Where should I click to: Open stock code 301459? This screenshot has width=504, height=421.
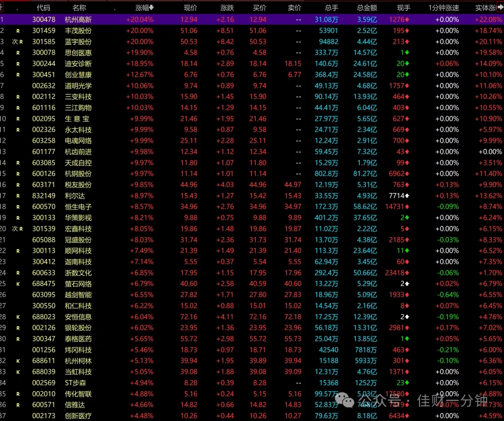44,31
